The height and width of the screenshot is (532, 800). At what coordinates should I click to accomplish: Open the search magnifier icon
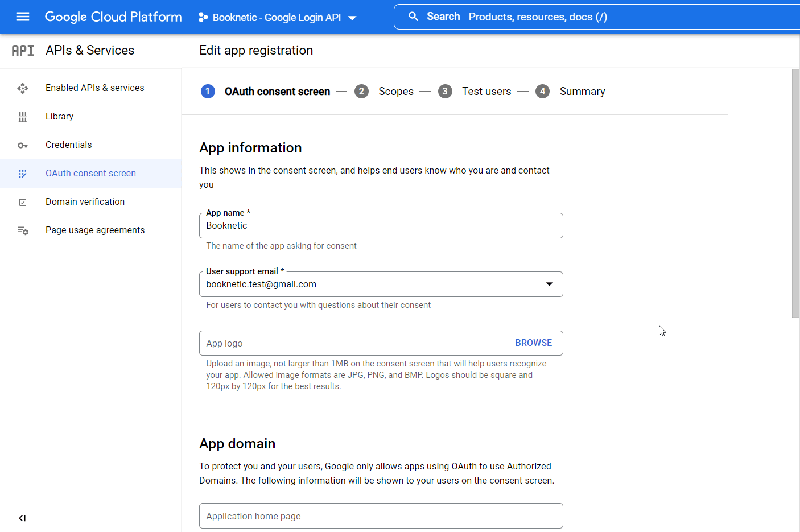414,16
